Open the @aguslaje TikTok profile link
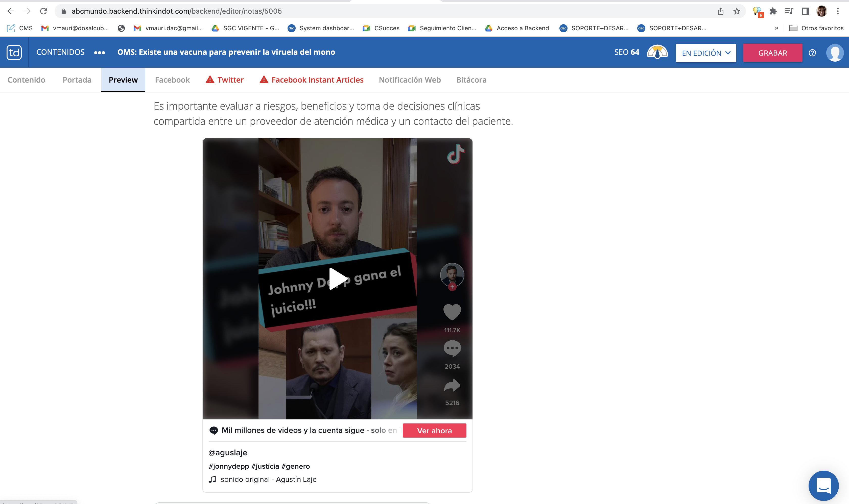This screenshot has width=849, height=504. click(228, 453)
